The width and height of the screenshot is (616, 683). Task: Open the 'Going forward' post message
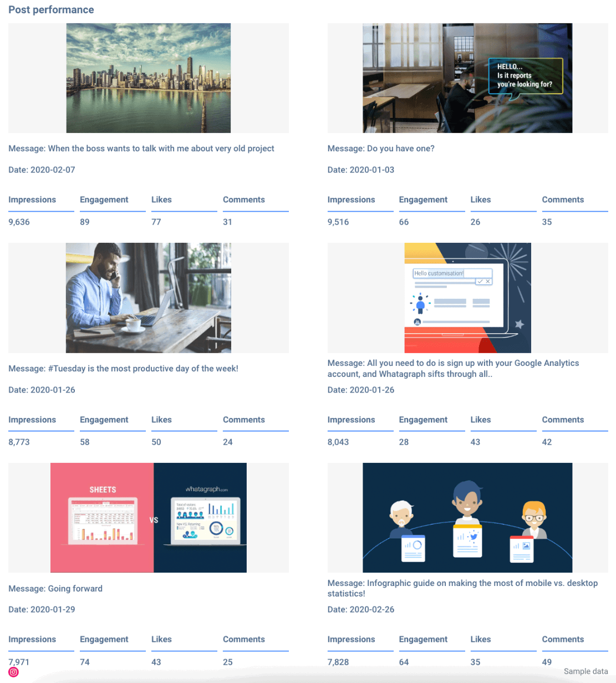(55, 588)
